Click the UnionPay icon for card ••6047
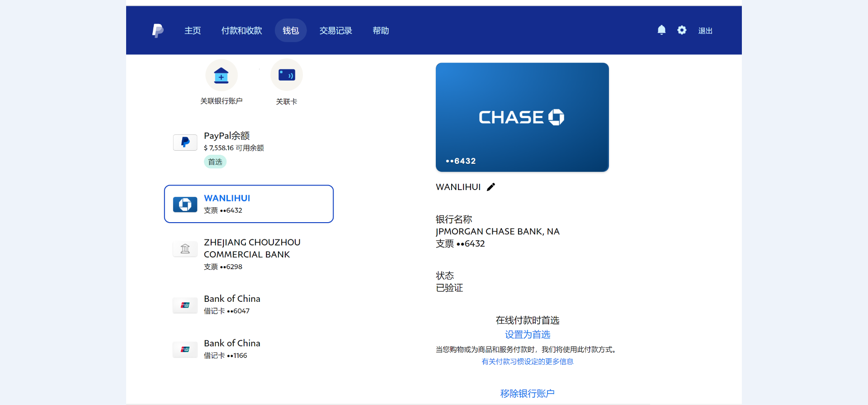 [x=185, y=305]
